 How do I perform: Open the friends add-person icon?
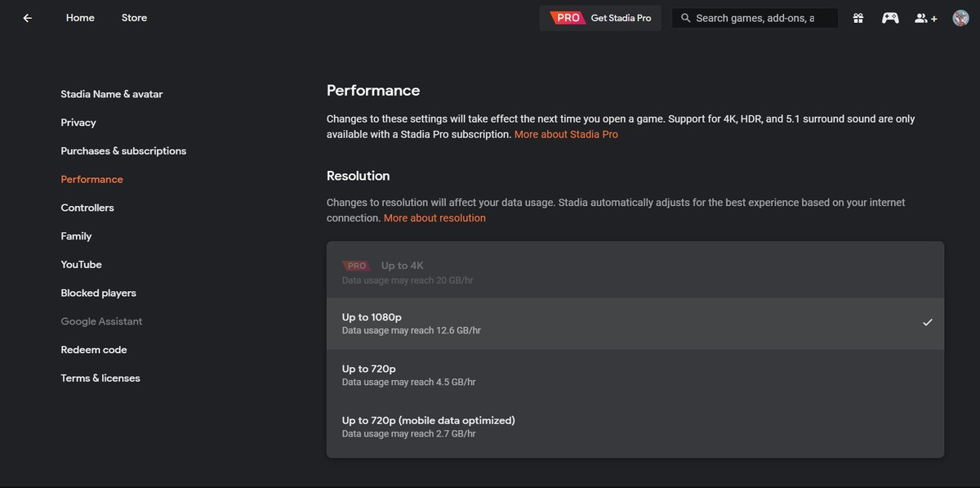tap(925, 18)
